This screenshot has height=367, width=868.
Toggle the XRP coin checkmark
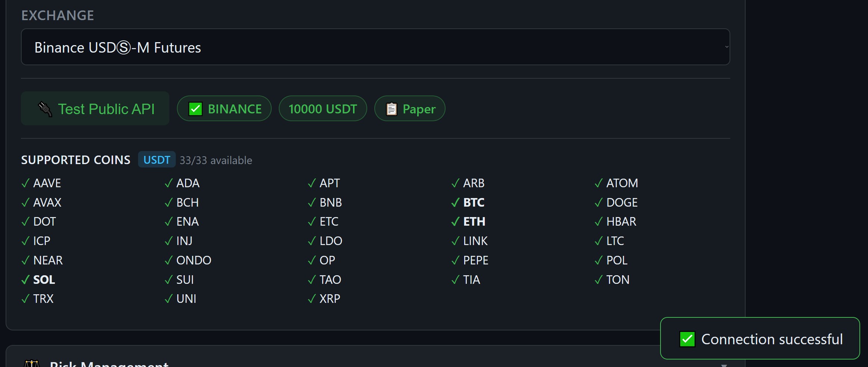coord(311,298)
